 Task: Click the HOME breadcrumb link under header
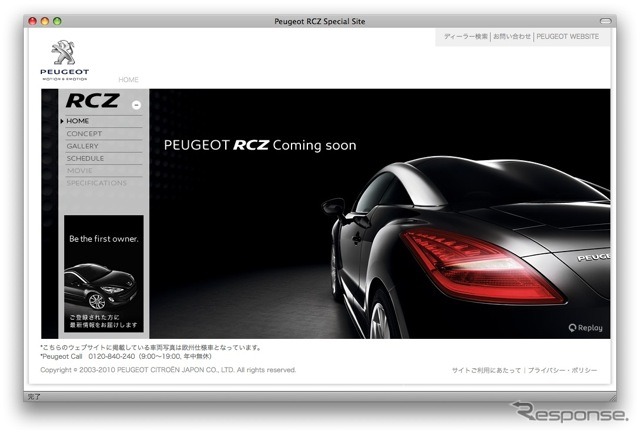point(128,80)
